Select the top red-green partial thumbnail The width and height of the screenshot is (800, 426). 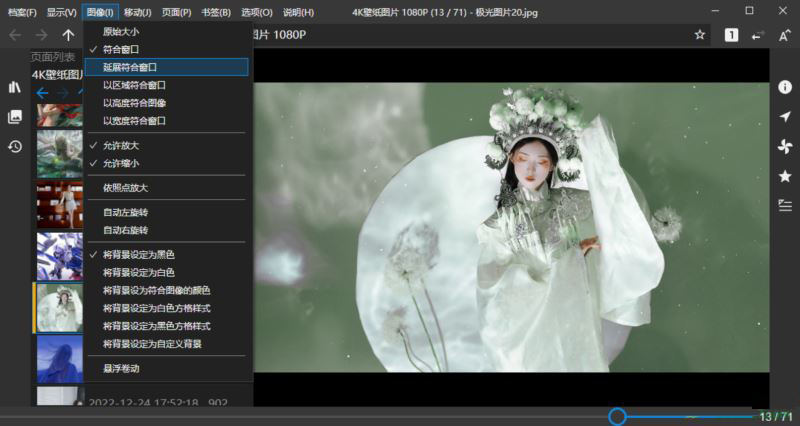tap(60, 115)
